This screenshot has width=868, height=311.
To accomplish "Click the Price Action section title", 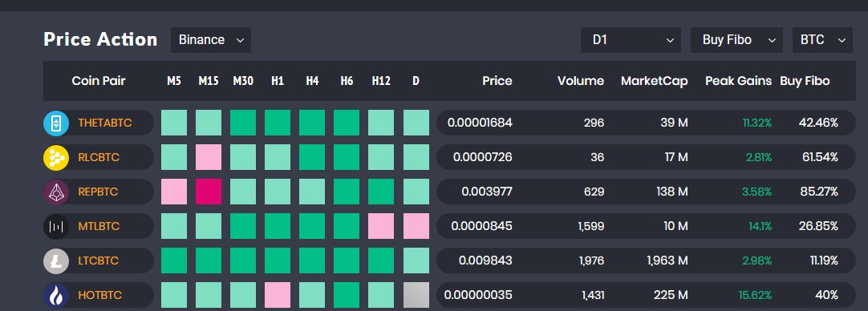I will click(x=100, y=40).
